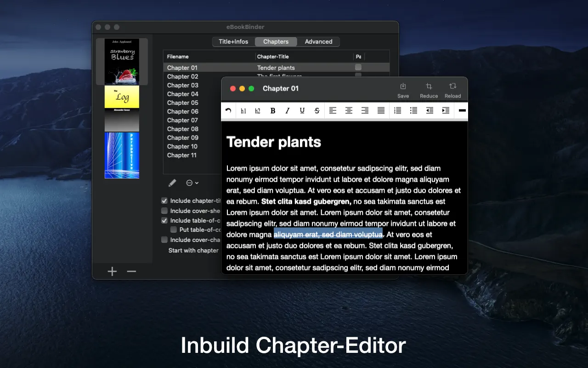Sort by Chapter-Title column header

(305, 57)
